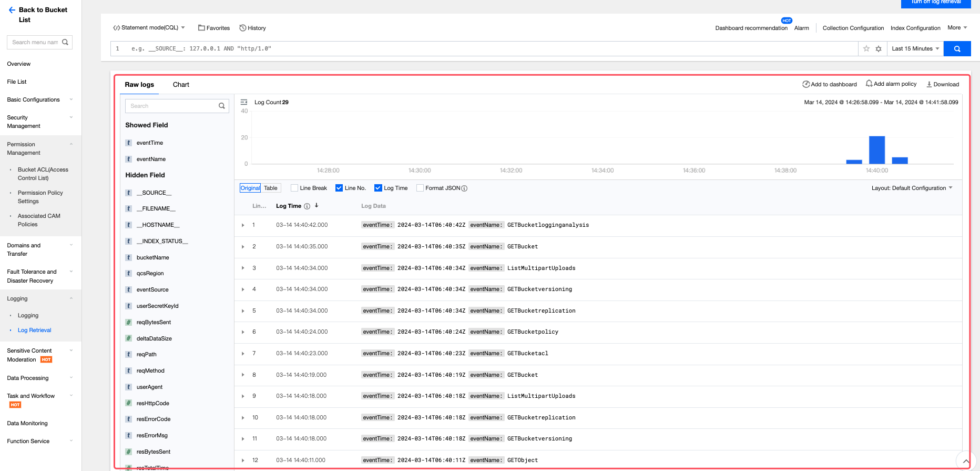This screenshot has width=980, height=471.
Task: Uncheck the Line No. checkbox
Action: pos(339,188)
